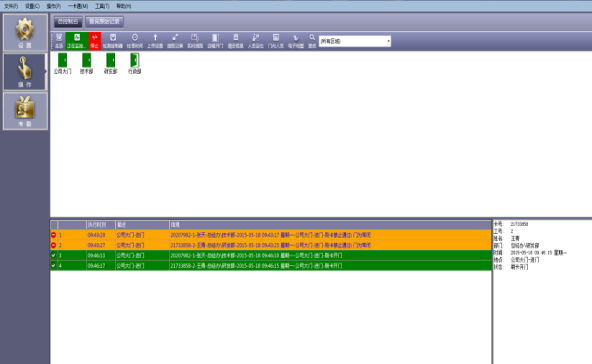Click the Upload Settings arrow icon

[x=155, y=41]
